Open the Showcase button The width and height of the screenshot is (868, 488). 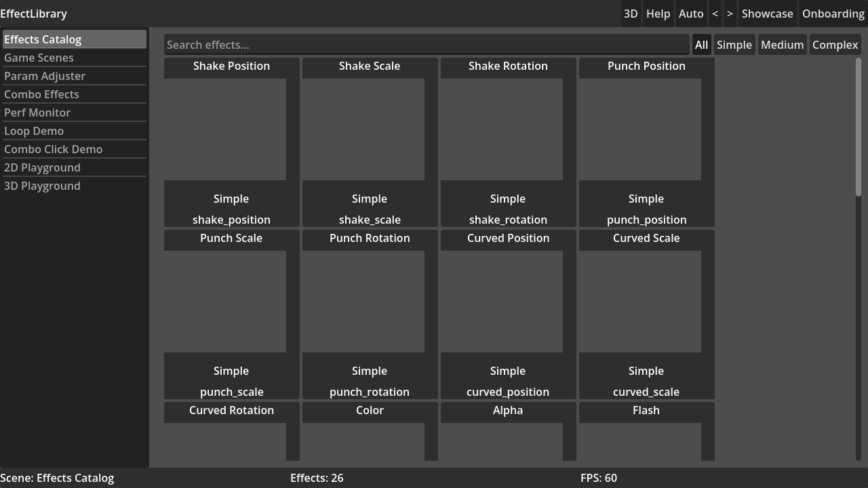point(767,14)
